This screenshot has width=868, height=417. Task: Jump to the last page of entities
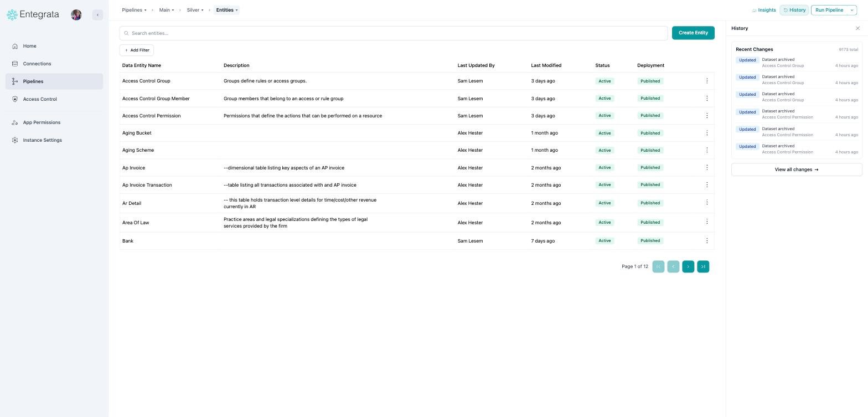(703, 266)
